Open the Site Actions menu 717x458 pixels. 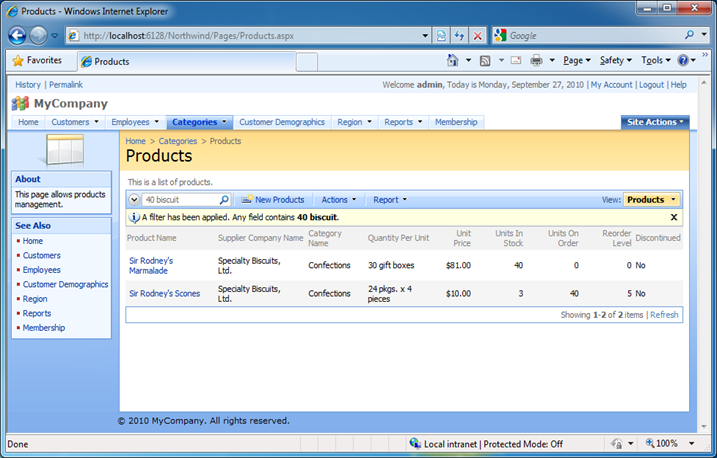pyautogui.click(x=655, y=122)
